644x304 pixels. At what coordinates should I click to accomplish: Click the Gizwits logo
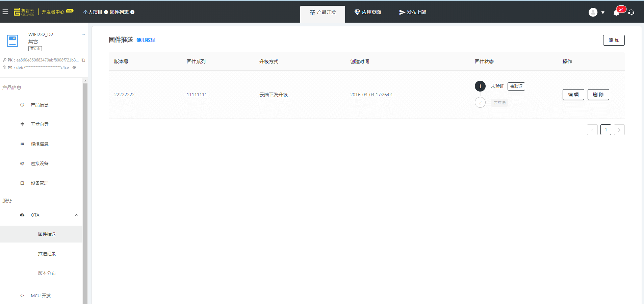(24, 12)
